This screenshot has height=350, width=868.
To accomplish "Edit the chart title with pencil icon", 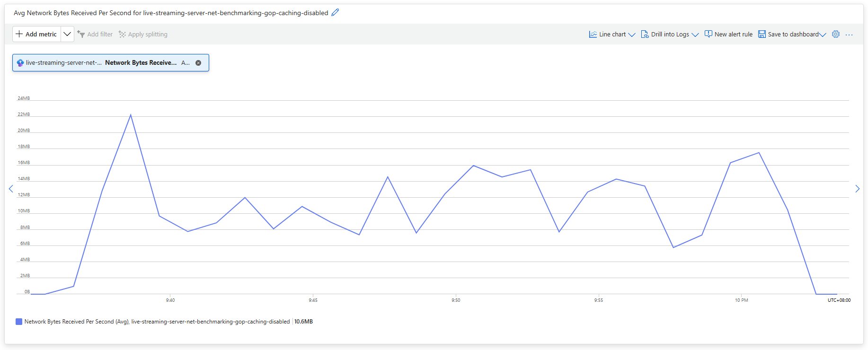I will [335, 13].
